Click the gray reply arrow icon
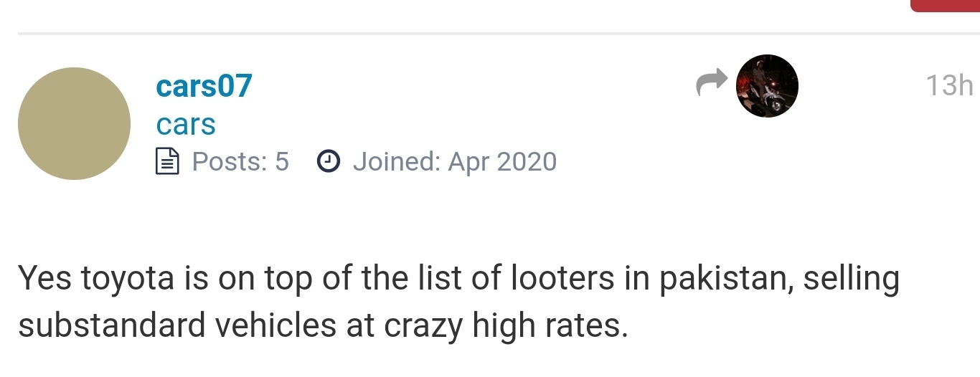 click(712, 83)
